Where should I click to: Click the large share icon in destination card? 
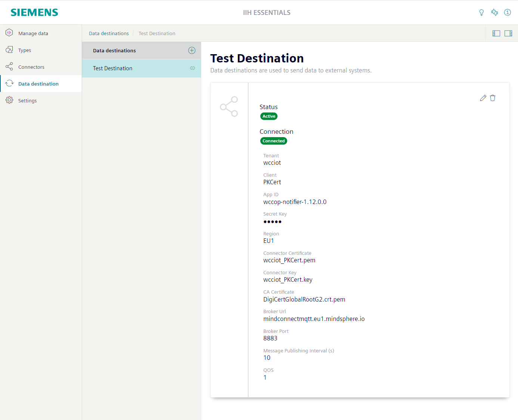click(229, 106)
